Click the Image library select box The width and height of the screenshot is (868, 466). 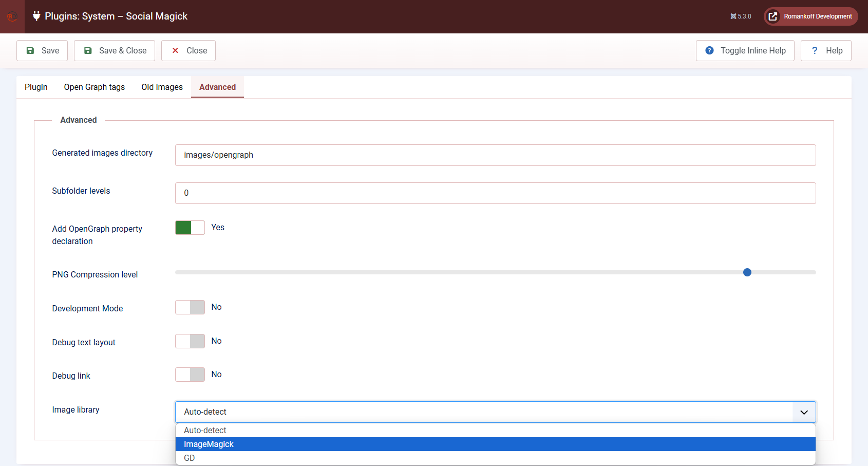pyautogui.click(x=496, y=412)
